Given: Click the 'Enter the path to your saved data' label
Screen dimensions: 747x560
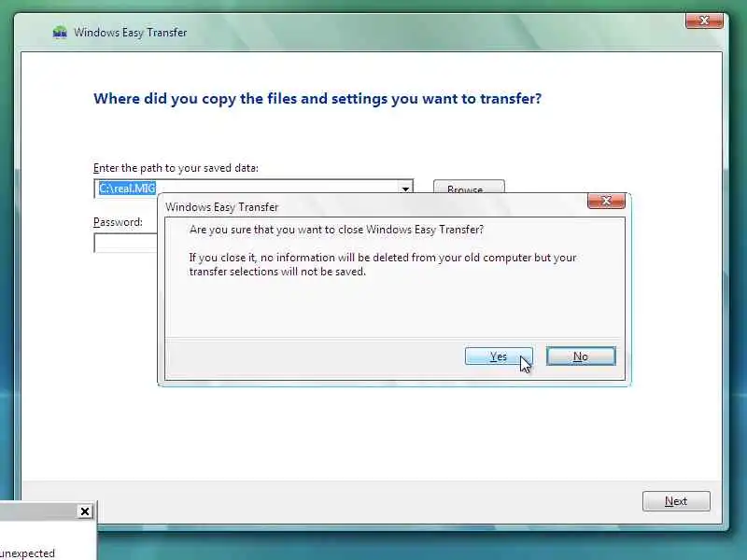Looking at the screenshot, I should (x=176, y=168).
